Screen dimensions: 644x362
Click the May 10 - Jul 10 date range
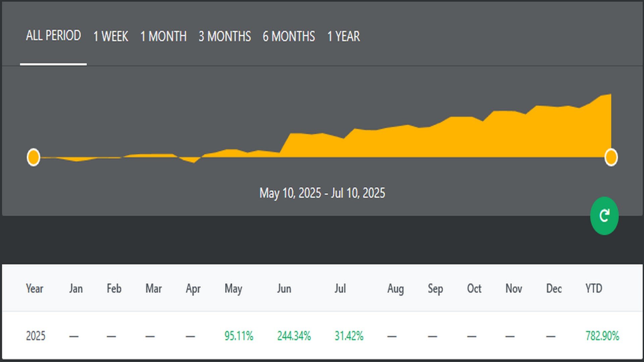click(322, 193)
